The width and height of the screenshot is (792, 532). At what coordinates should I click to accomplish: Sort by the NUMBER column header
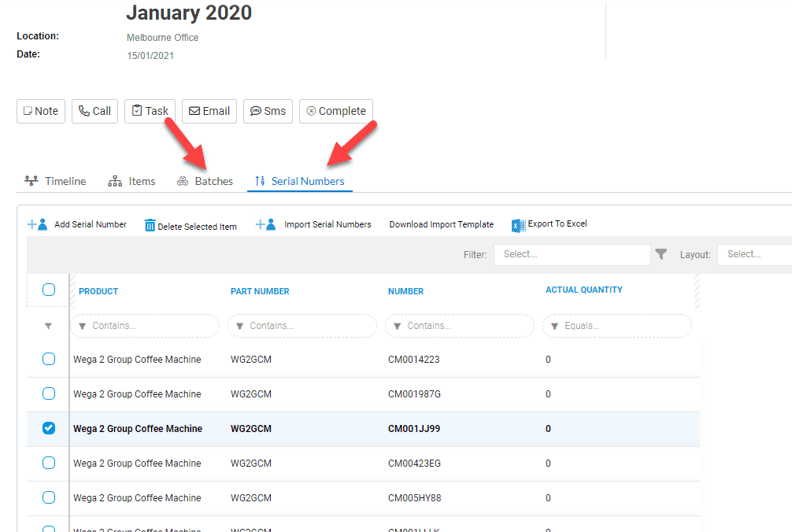(405, 291)
